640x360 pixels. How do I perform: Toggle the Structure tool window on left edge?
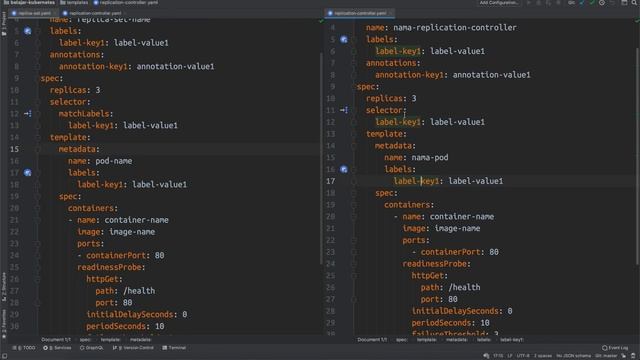(4, 287)
